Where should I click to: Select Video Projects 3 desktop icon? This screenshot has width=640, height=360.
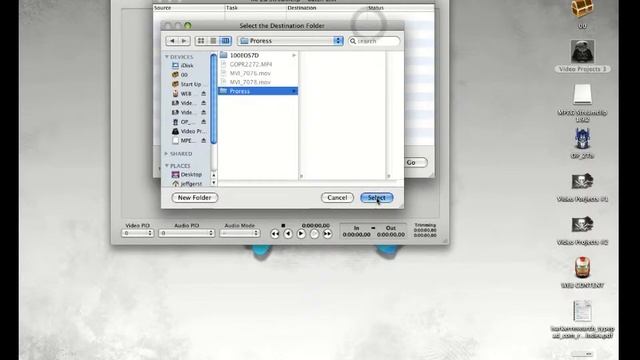[x=582, y=51]
